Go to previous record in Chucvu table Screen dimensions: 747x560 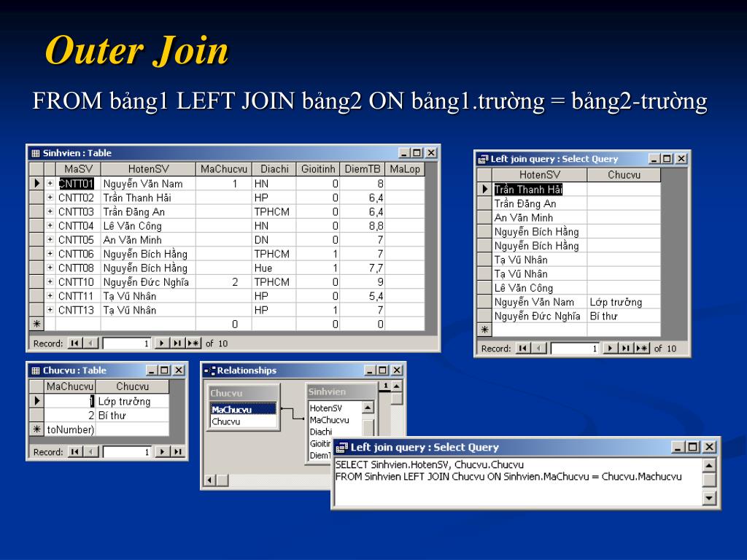click(90, 451)
